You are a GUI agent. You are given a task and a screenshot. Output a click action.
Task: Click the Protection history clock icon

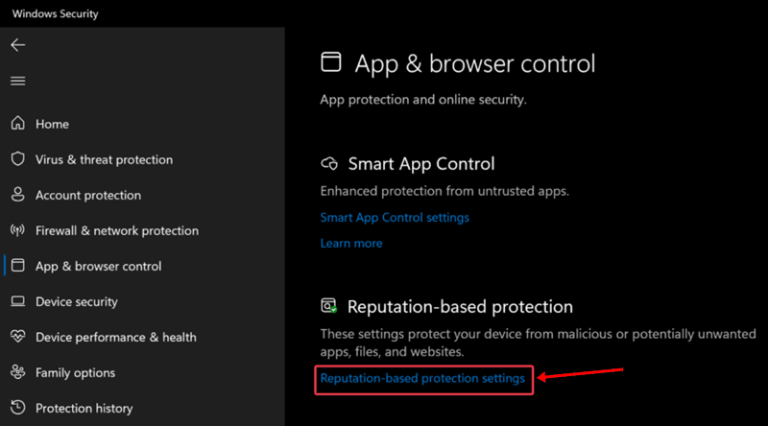[18, 407]
